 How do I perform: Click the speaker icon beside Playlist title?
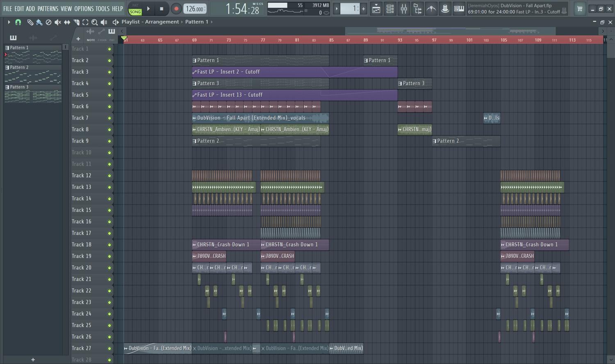tap(116, 22)
